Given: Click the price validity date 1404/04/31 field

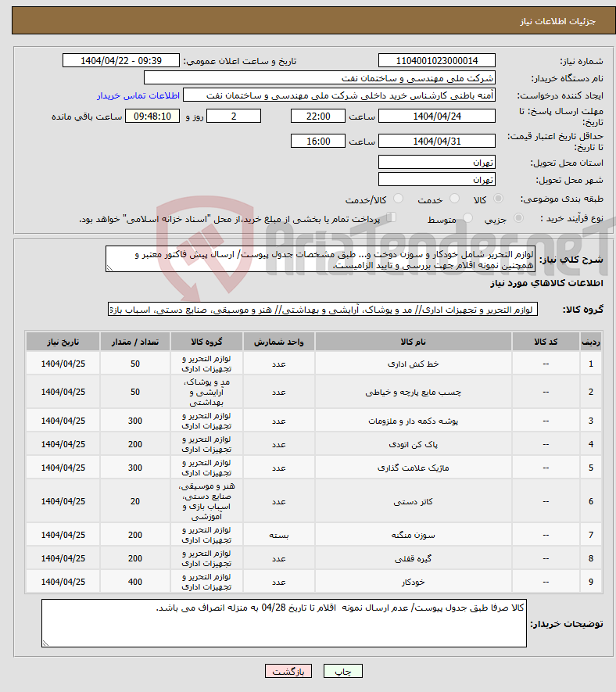Looking at the screenshot, I should [x=437, y=142].
